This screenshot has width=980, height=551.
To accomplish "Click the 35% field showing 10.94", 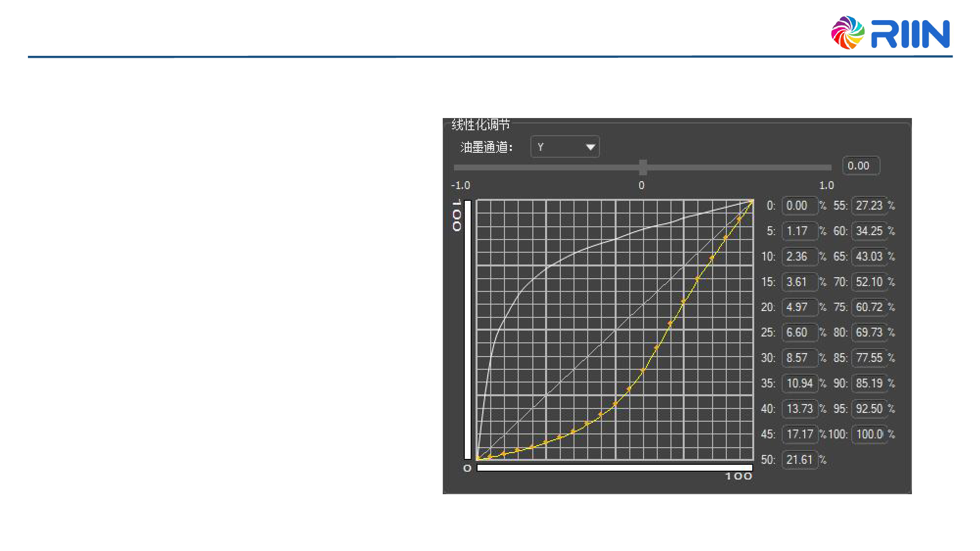I will (x=799, y=383).
